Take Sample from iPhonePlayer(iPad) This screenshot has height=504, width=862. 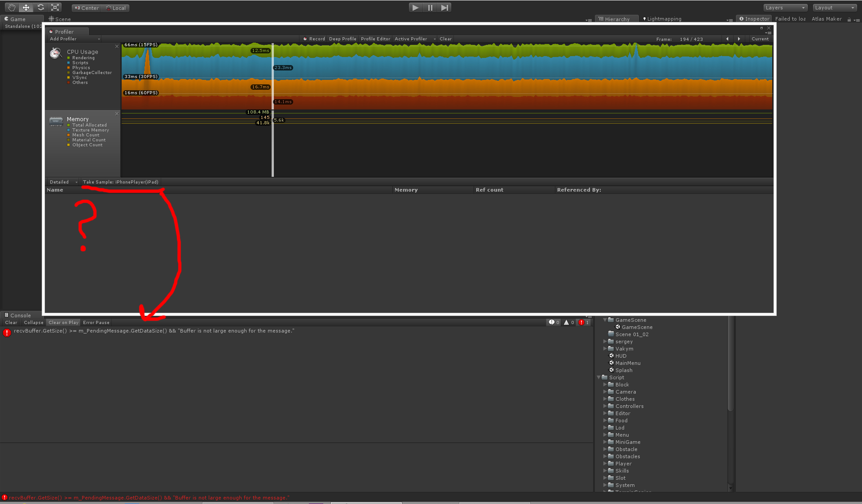(x=120, y=182)
